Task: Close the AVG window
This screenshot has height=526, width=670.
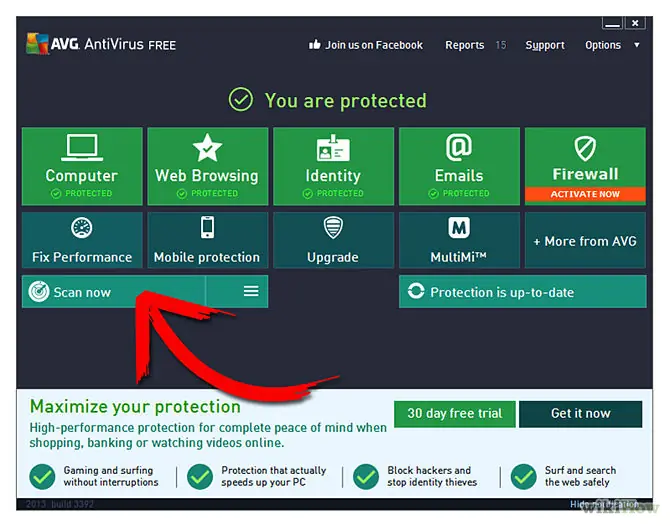Action: [635, 24]
